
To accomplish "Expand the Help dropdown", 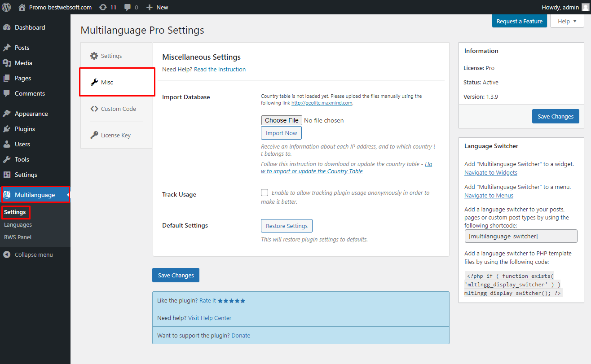I will tap(567, 21).
